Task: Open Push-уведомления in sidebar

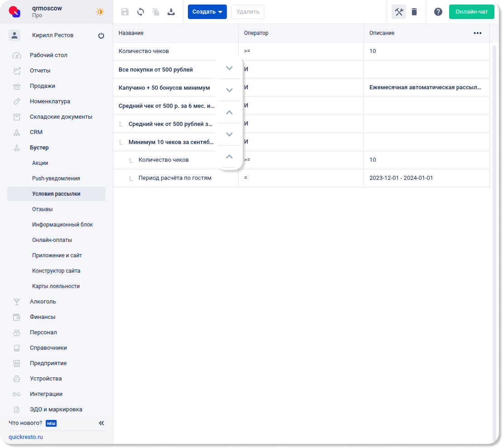Action: coord(56,178)
